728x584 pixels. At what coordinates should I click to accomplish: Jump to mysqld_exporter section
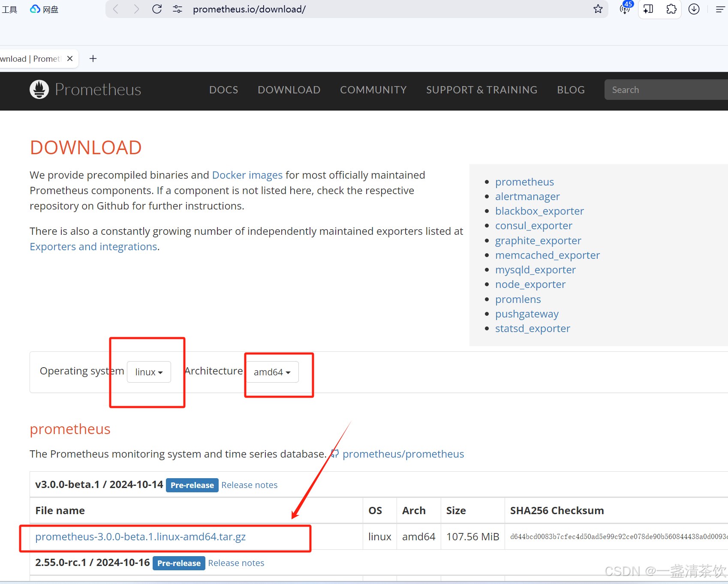(x=535, y=270)
